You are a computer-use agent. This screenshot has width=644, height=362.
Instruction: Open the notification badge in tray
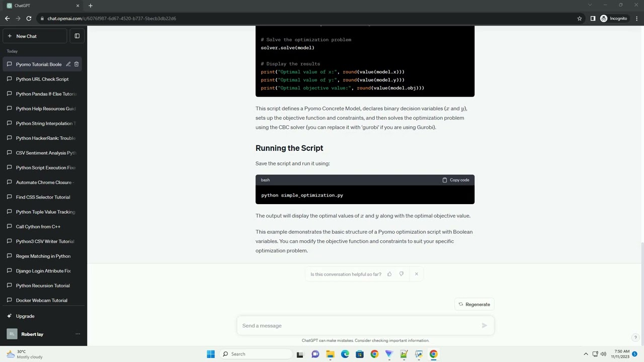[634, 354]
